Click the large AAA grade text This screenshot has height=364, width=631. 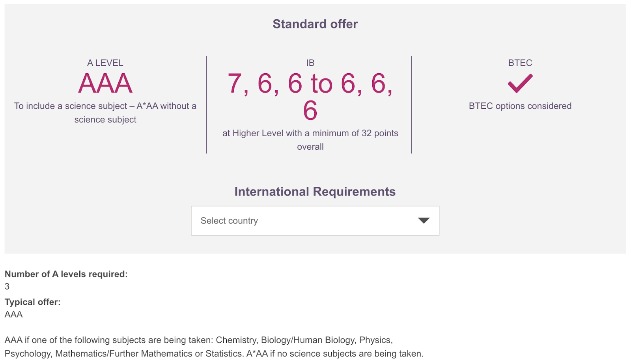click(x=105, y=84)
